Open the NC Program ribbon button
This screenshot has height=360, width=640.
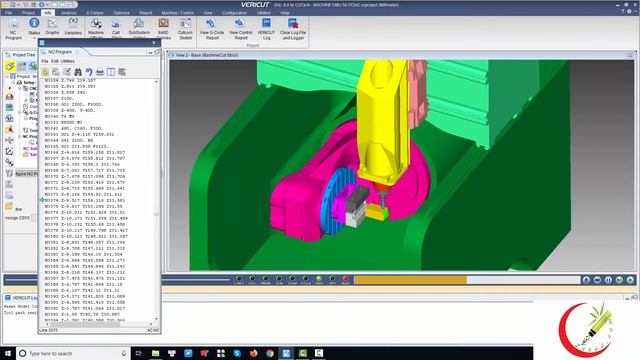[13, 29]
